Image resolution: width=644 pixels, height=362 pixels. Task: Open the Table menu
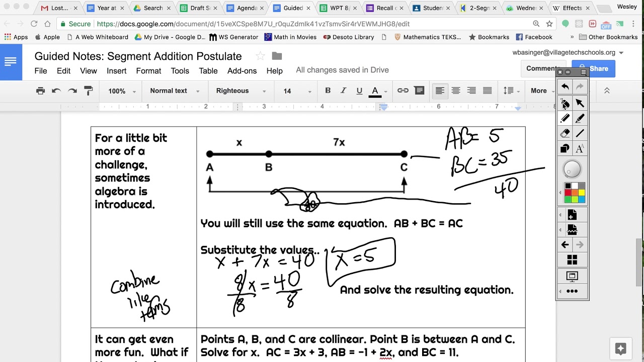[x=208, y=71]
